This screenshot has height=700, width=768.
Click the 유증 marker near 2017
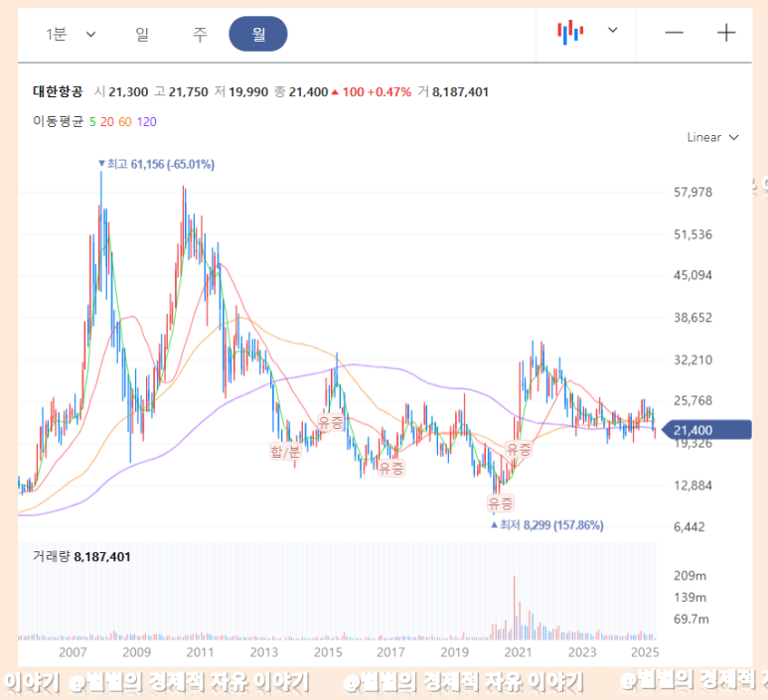tap(391, 469)
